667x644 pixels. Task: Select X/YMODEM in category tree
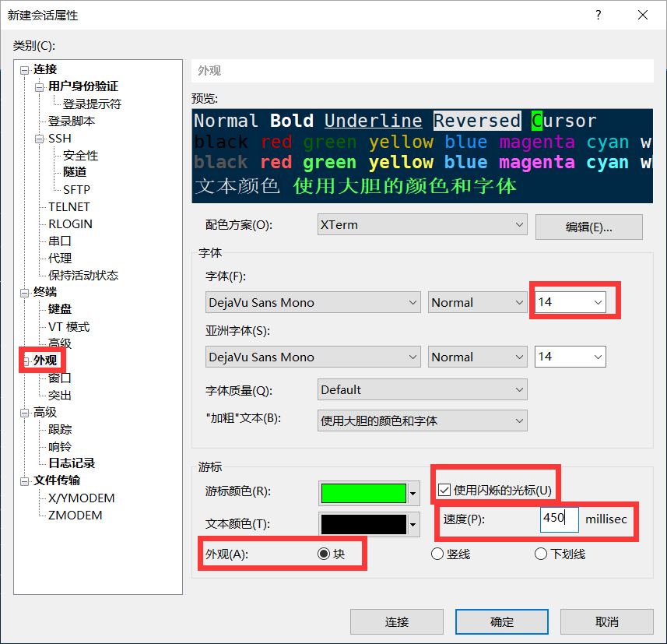pos(81,498)
